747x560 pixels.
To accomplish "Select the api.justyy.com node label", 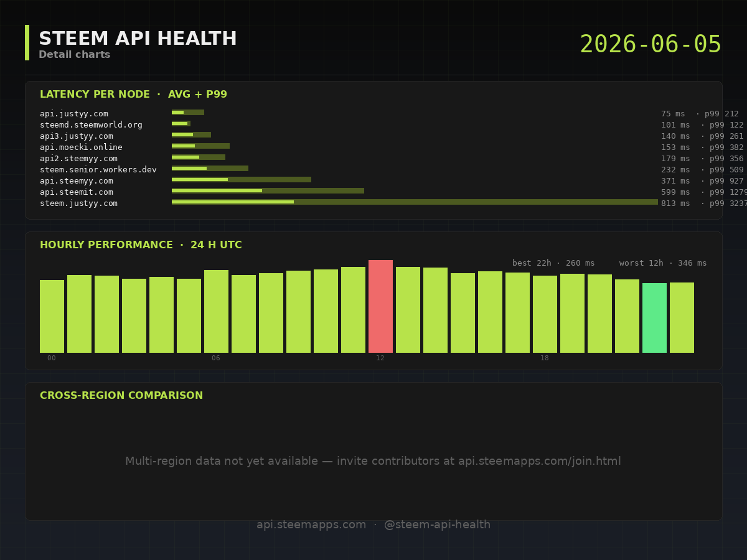I will coord(74,114).
